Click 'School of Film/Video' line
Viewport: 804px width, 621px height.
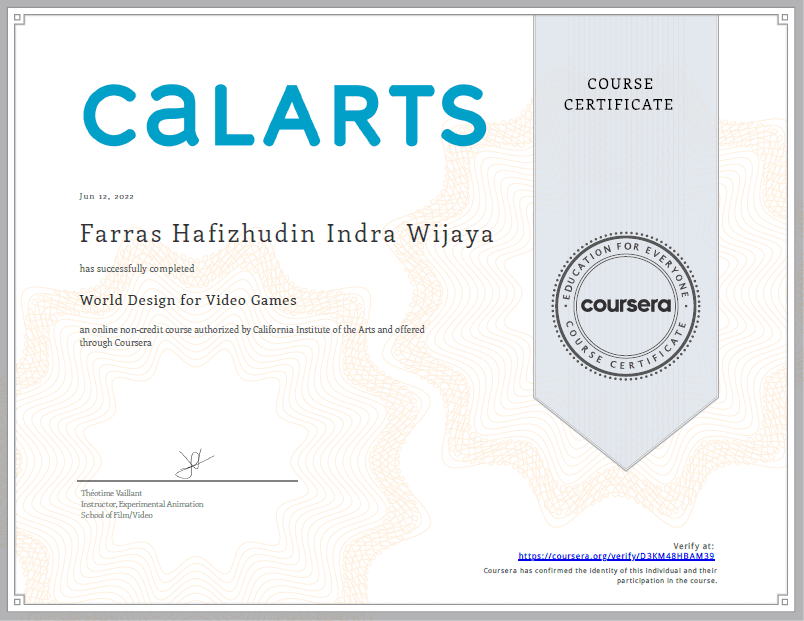(x=117, y=515)
